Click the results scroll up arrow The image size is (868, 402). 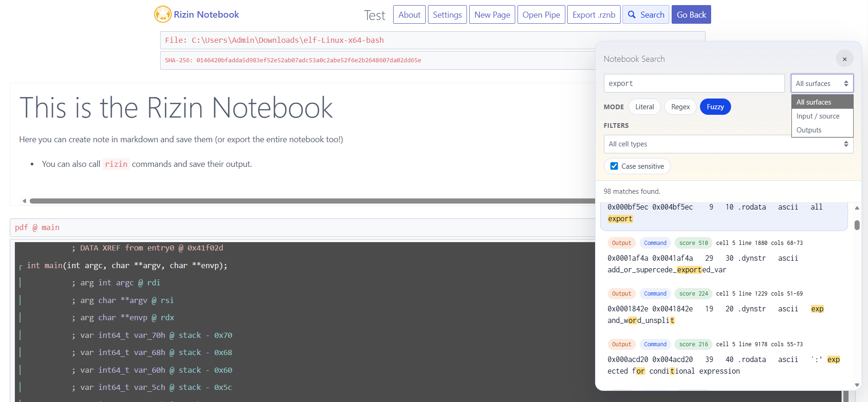[x=857, y=208]
